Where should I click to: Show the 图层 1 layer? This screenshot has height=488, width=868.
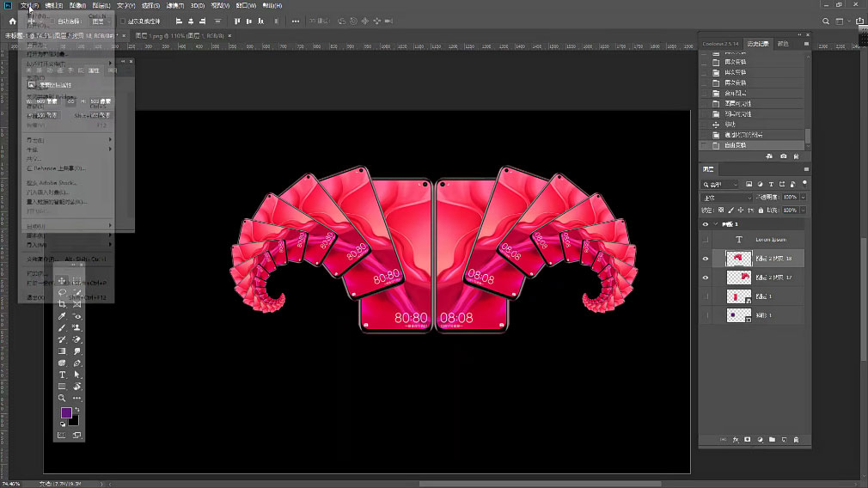point(706,296)
